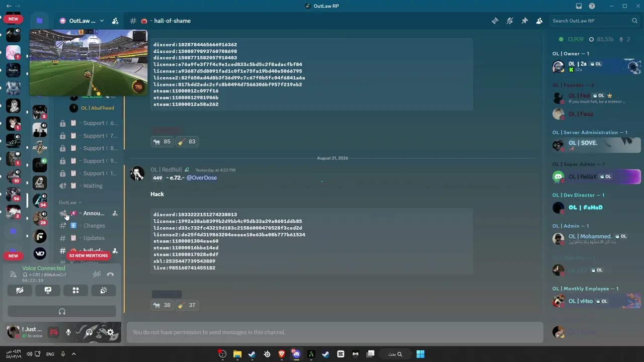Show voice connection quality details
Screen dimensions: 644x362
[13, 274]
